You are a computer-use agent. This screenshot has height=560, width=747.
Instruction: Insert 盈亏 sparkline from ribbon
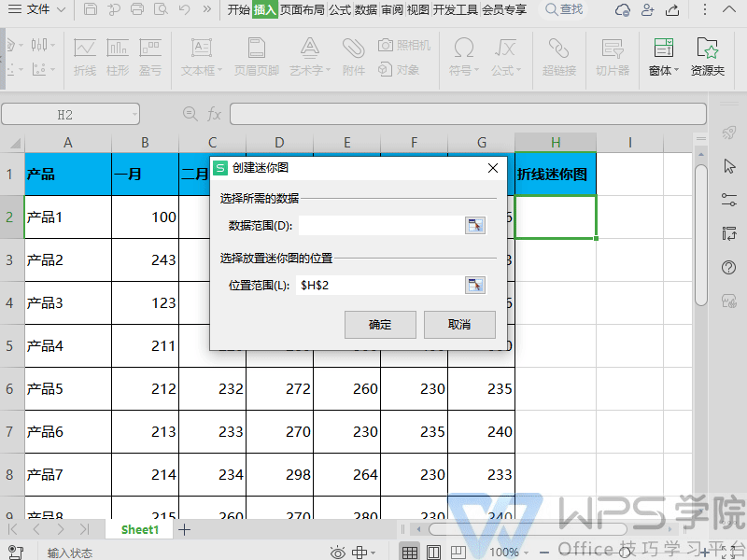pyautogui.click(x=150, y=57)
